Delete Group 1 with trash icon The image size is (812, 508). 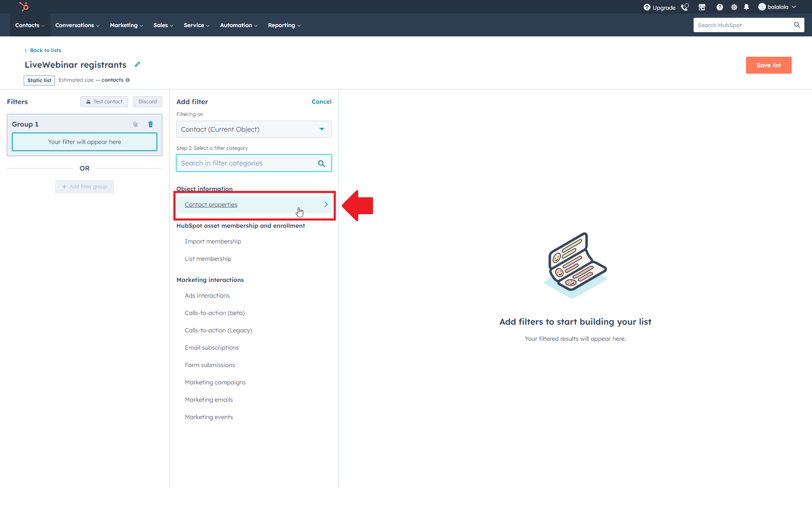point(151,124)
